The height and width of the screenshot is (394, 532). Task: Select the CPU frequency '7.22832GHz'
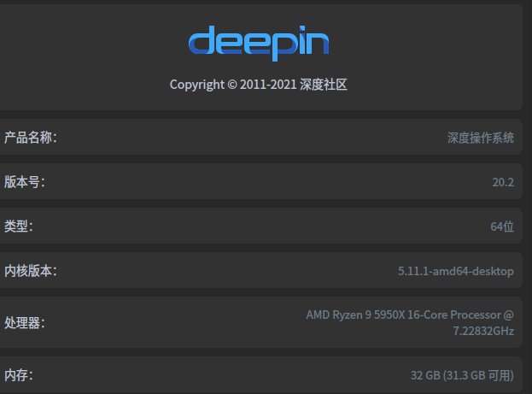pyautogui.click(x=483, y=331)
